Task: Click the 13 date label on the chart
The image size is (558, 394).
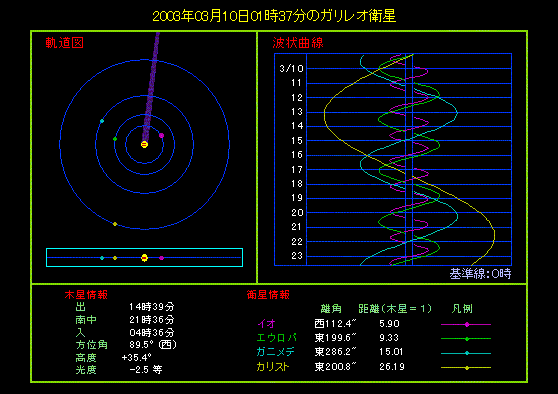Action: (x=297, y=112)
